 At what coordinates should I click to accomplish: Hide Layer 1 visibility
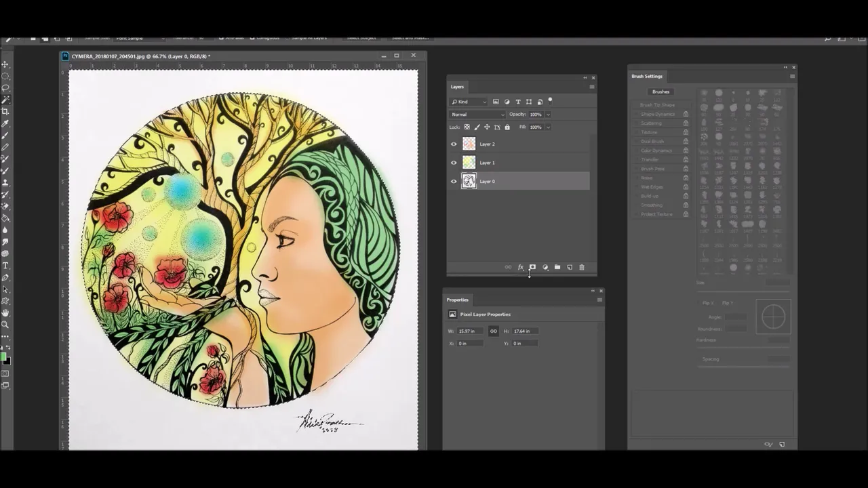pos(454,163)
